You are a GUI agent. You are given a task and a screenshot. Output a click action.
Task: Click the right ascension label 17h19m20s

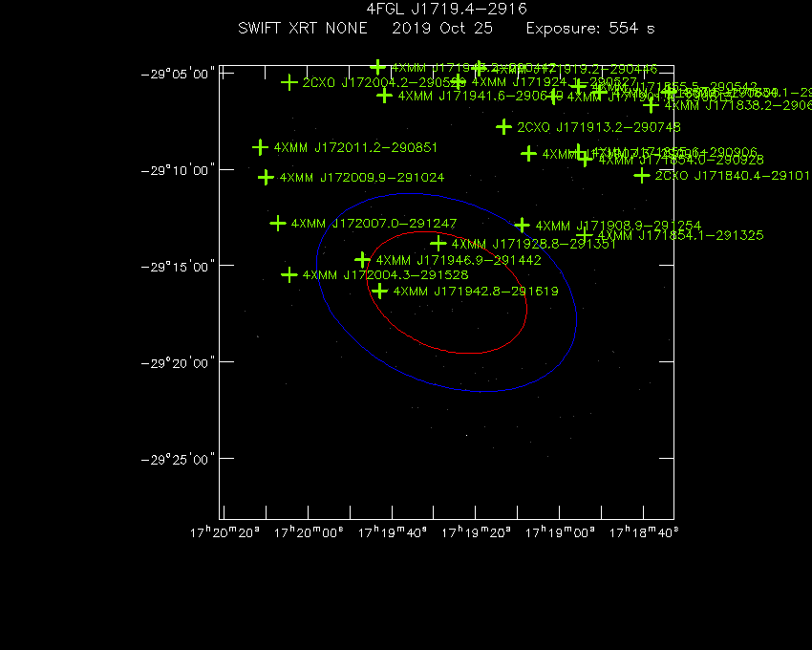point(476,532)
